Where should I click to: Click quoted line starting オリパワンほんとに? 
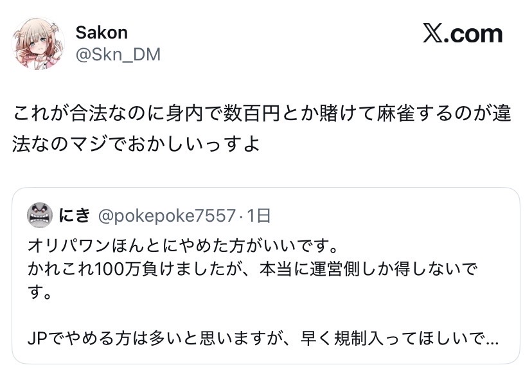click(182, 246)
